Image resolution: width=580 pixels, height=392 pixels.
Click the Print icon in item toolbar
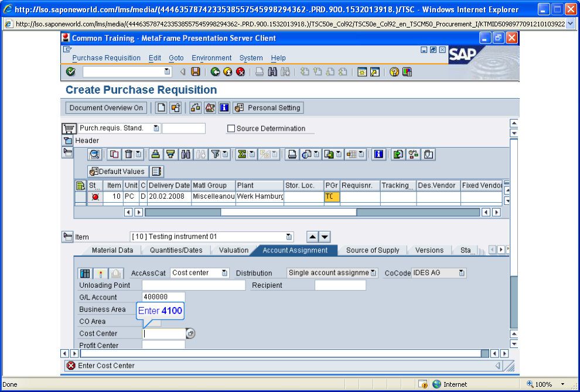(292, 154)
